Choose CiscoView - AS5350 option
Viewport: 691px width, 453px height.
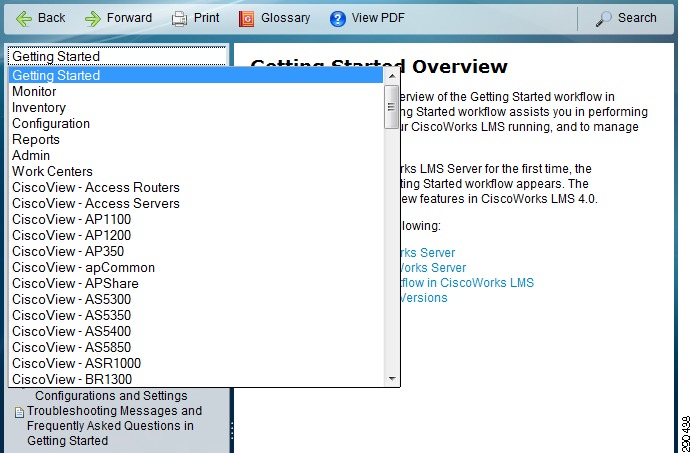tap(196, 315)
